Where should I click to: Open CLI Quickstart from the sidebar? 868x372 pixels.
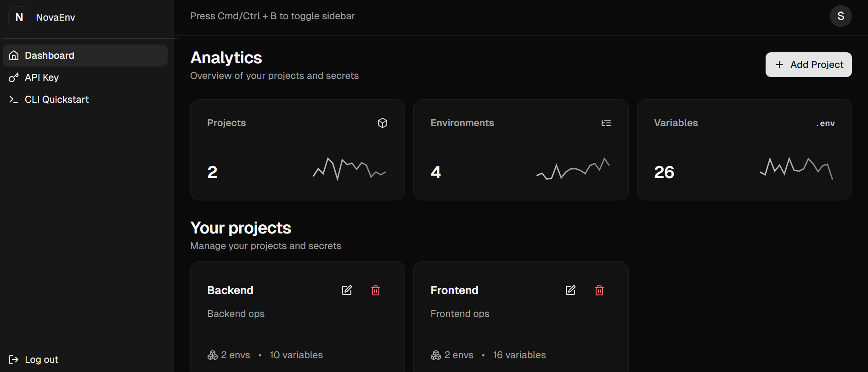[56, 100]
